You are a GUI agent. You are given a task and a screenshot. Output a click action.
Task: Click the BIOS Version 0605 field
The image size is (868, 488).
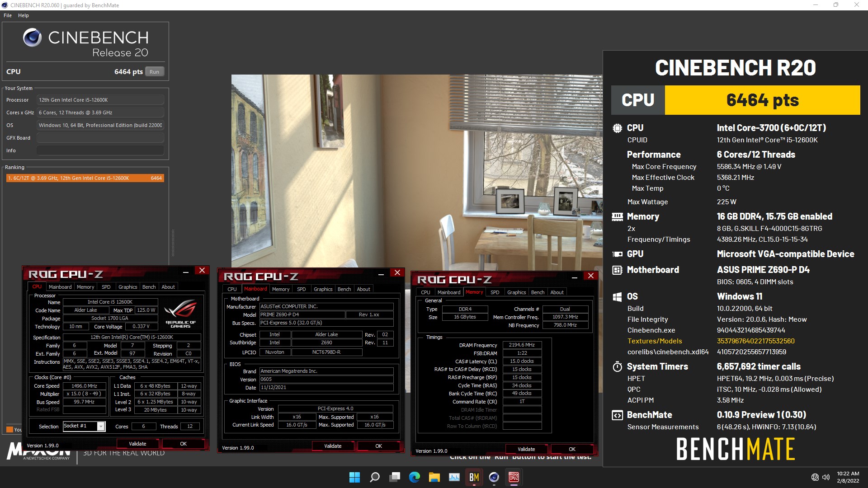326,379
